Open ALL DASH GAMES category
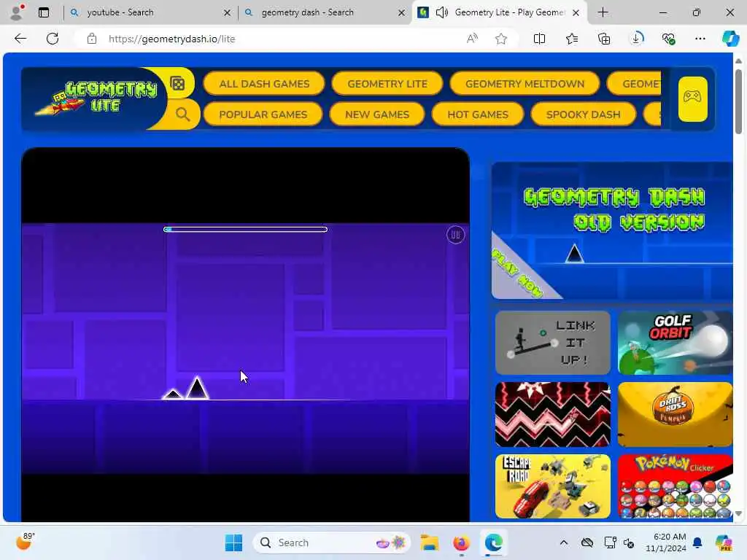This screenshot has width=747, height=560. point(264,84)
